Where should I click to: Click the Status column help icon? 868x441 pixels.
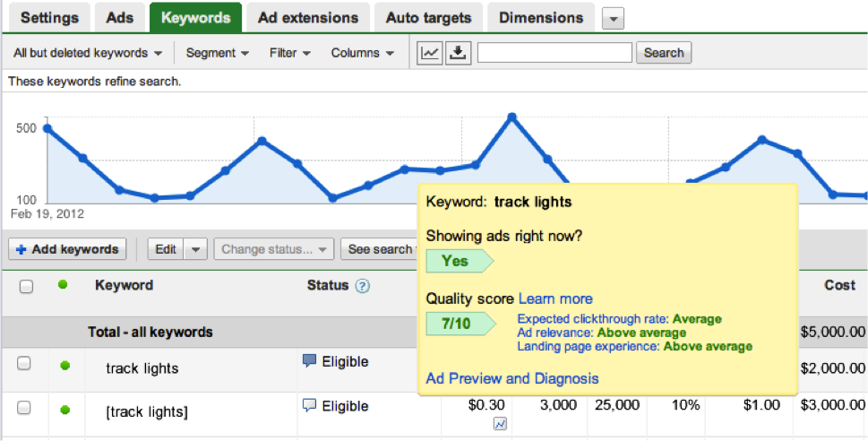tap(362, 286)
